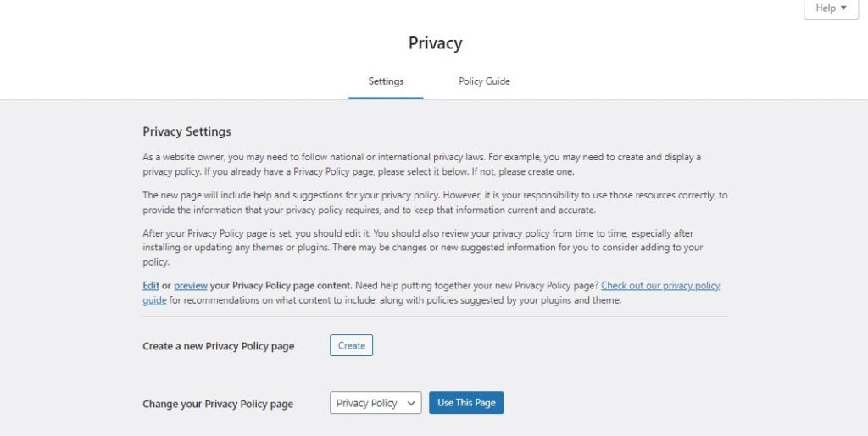
Task: Click the Privacy page title
Action: pyautogui.click(x=435, y=43)
